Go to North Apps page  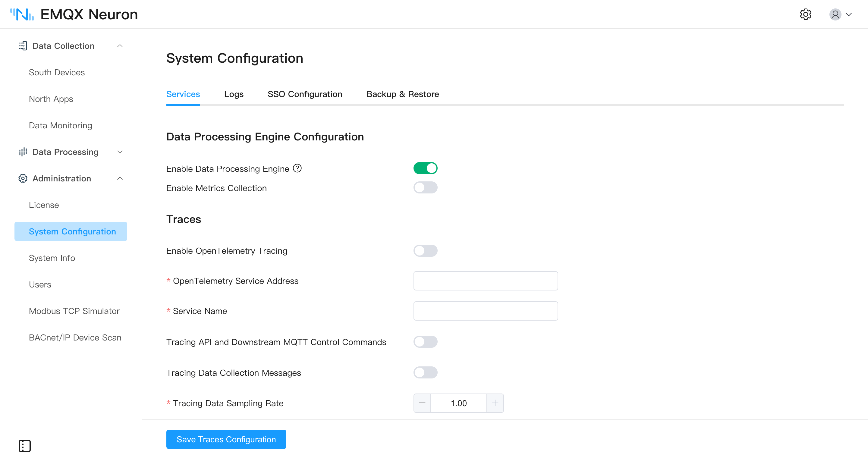pyautogui.click(x=51, y=99)
